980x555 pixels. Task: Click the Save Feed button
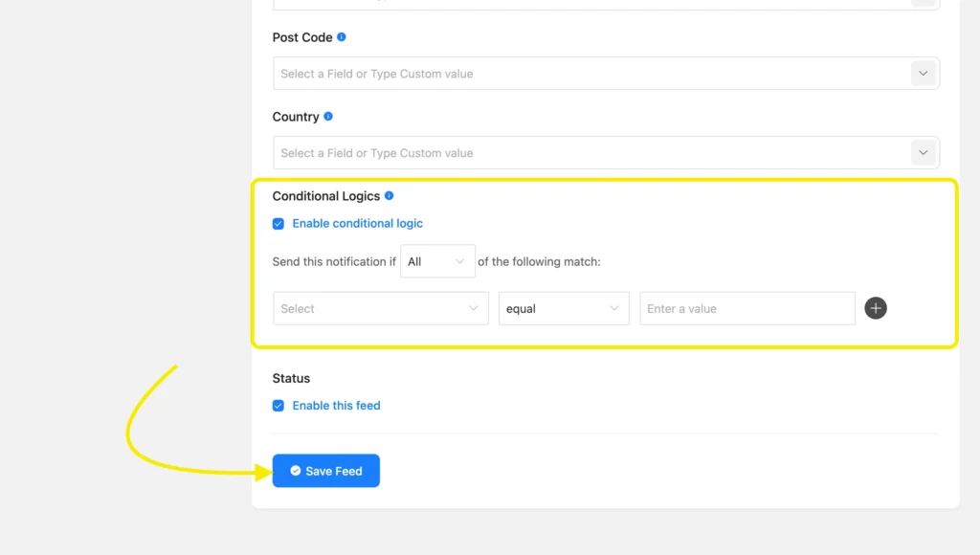(325, 470)
